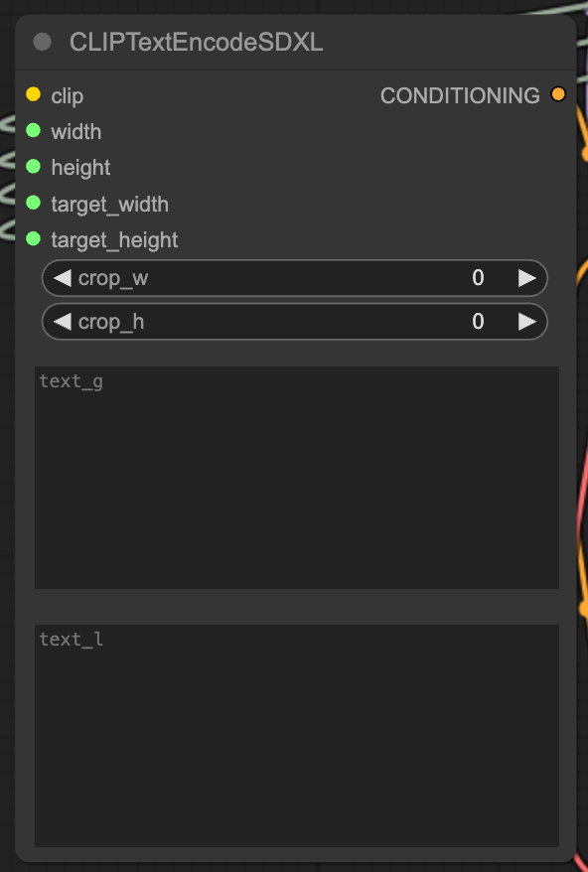Increase crop_h using the right arrow
The height and width of the screenshot is (872, 588).
(x=527, y=322)
